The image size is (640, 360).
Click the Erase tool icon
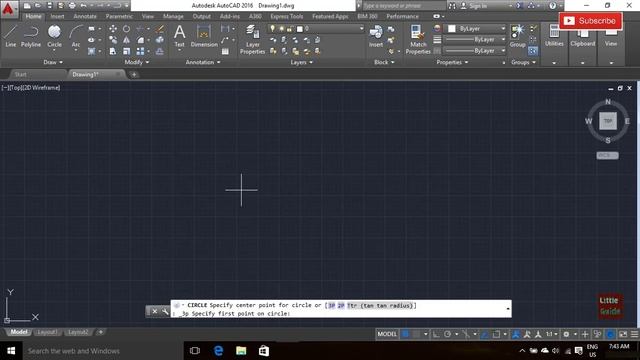(160, 29)
